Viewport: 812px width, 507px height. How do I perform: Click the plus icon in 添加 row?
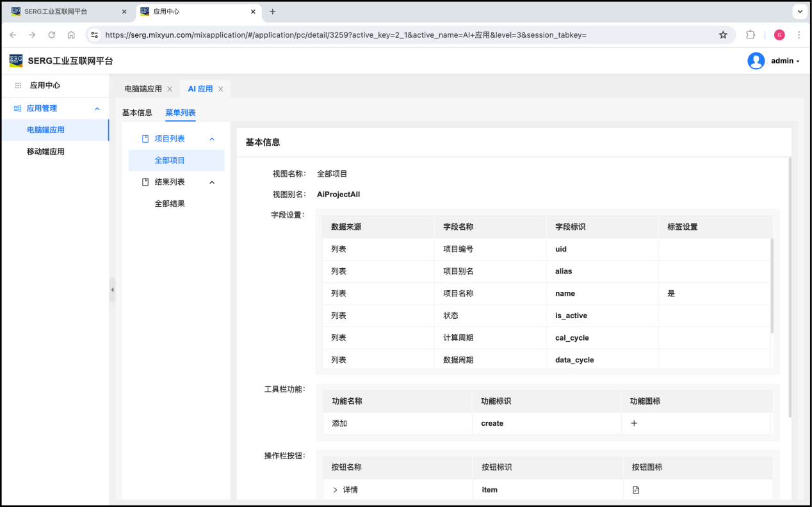pyautogui.click(x=634, y=423)
